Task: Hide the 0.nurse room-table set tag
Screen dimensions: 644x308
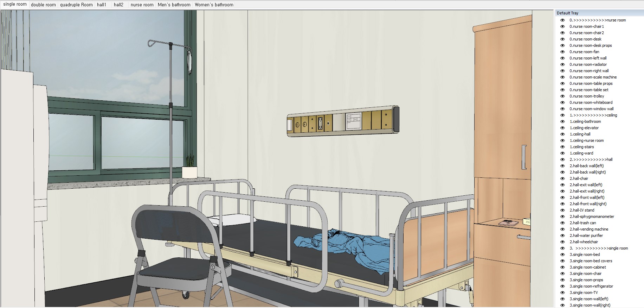Action: click(562, 90)
